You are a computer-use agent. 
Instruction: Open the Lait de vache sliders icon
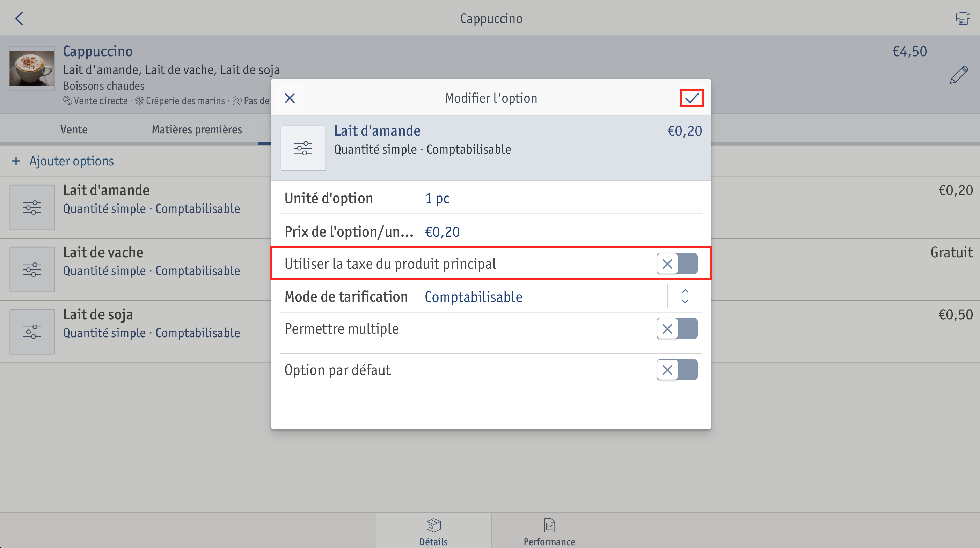(x=32, y=269)
